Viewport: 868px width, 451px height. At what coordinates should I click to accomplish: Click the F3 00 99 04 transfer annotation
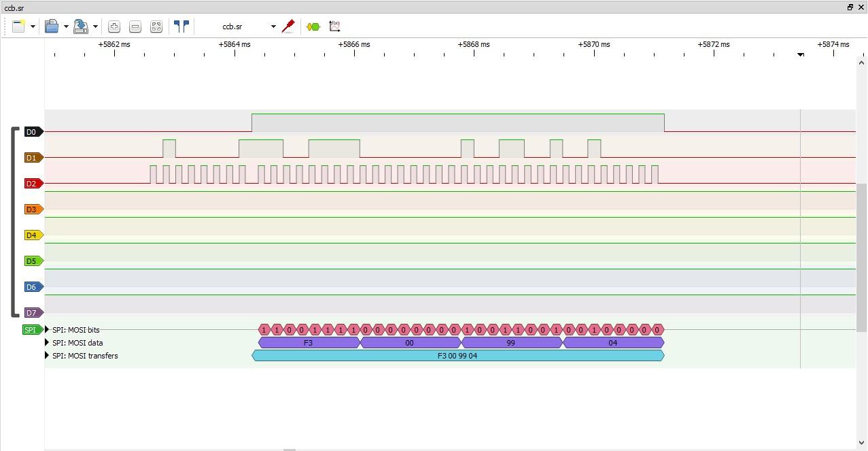coord(458,356)
